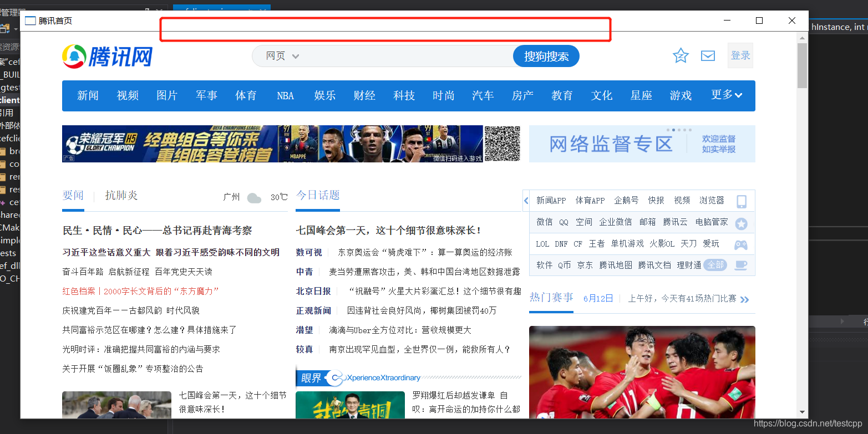Open the 房产 navigation tab

[x=522, y=95]
